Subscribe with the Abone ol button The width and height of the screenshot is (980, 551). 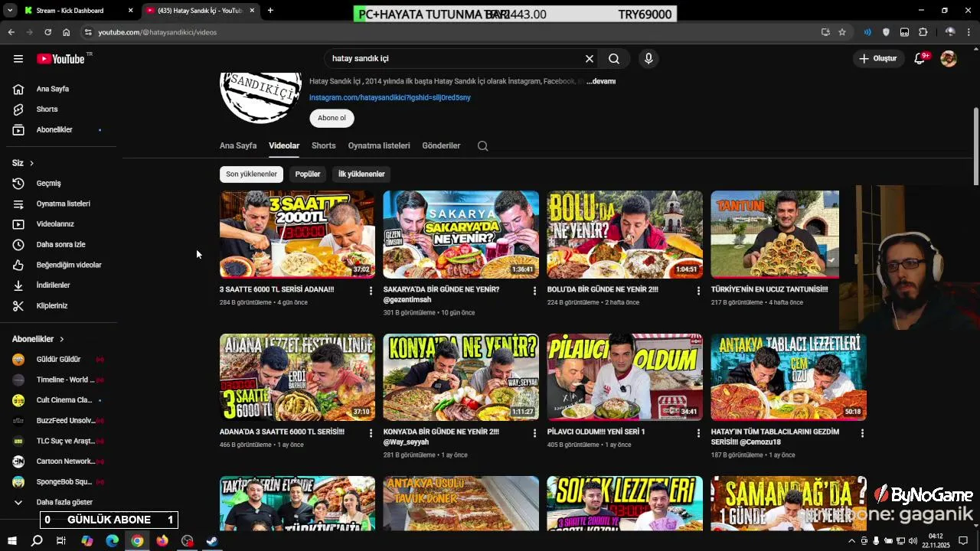pos(332,119)
